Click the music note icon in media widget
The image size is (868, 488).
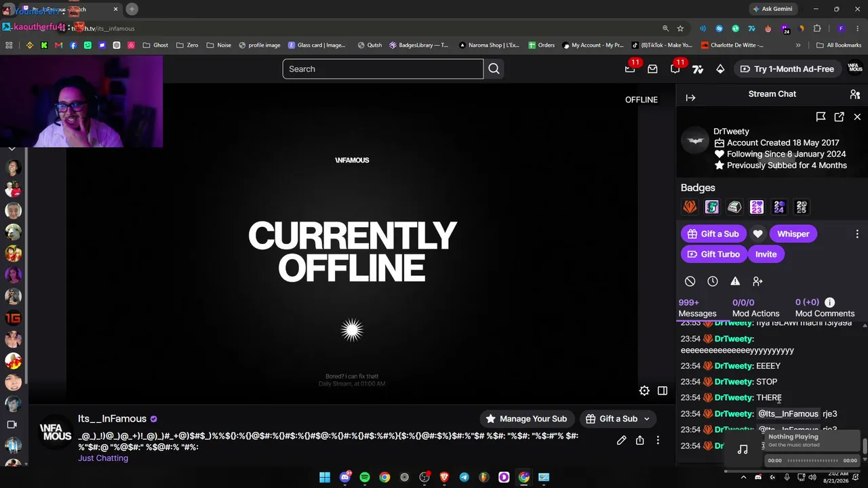click(x=743, y=449)
